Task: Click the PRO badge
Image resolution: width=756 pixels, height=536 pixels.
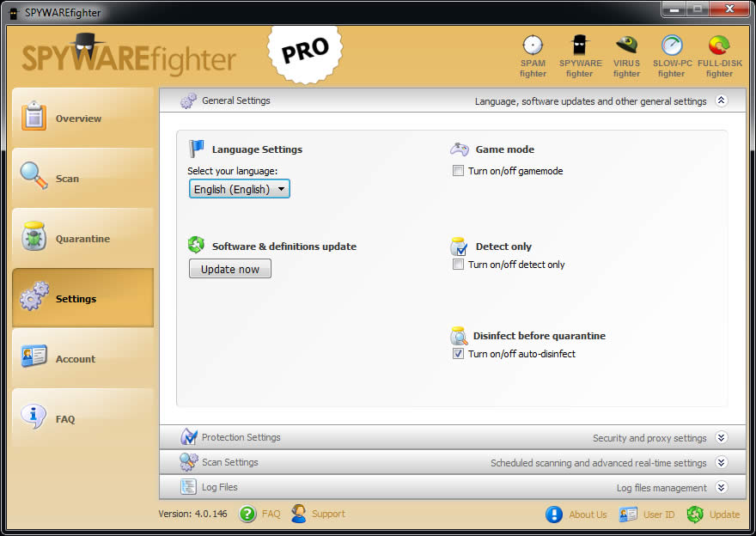Action: pyautogui.click(x=305, y=52)
